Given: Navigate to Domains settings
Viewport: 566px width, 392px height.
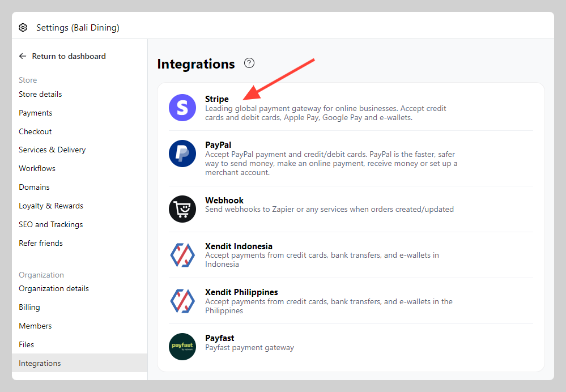Looking at the screenshot, I should point(35,187).
